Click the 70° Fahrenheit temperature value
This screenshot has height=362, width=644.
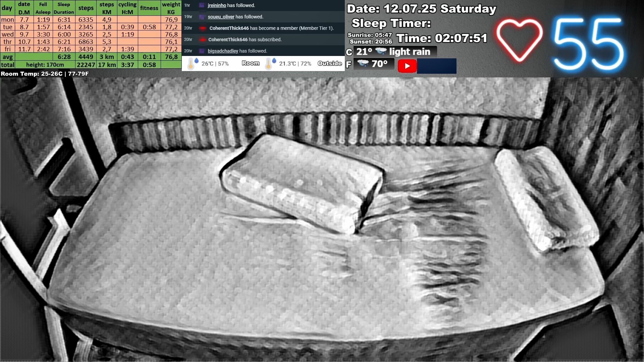coord(379,64)
